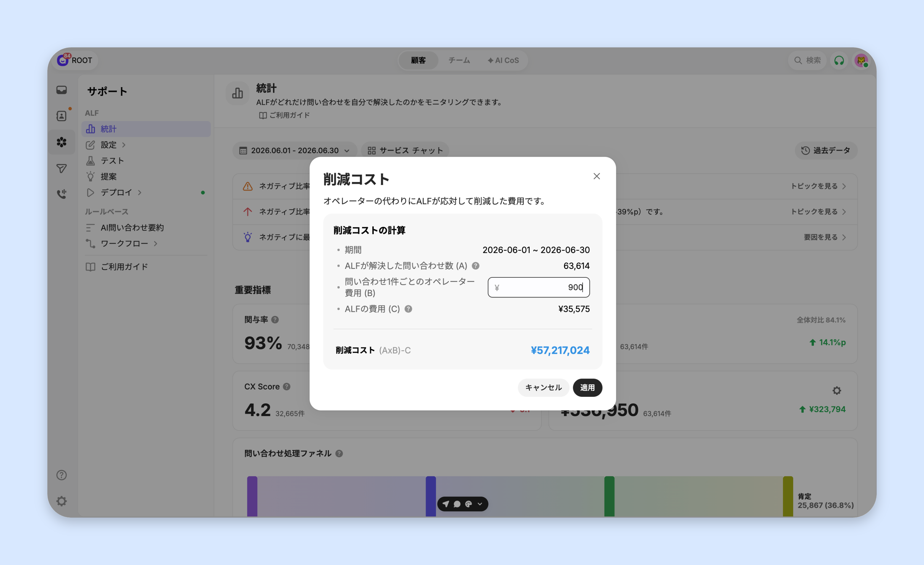Open the help question-mark icon in left rail
This screenshot has height=565, width=924.
click(x=62, y=475)
